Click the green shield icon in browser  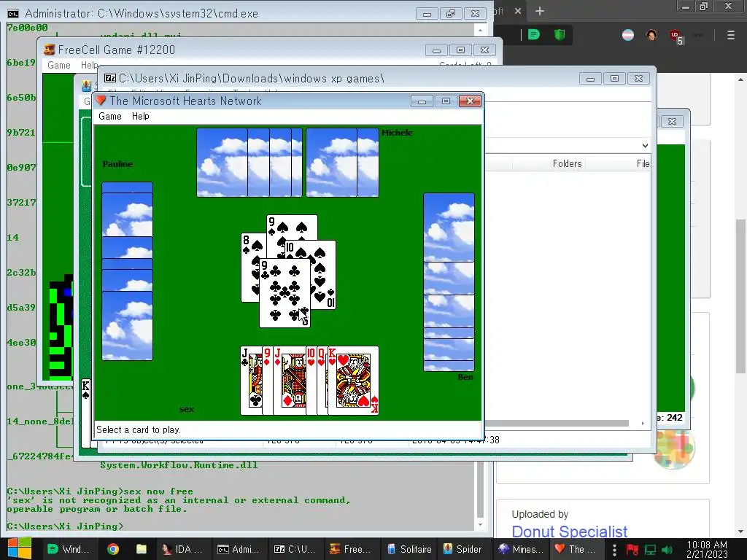[560, 34]
